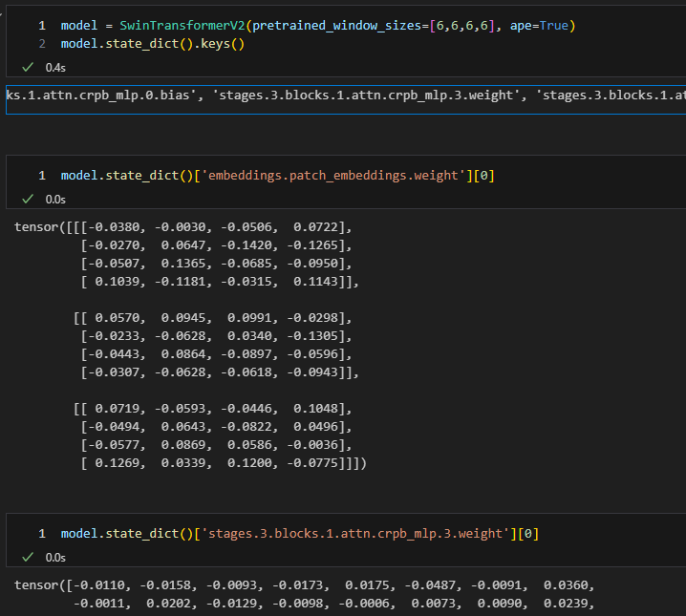Screen dimensions: 686x616
Task: Click the 0.4s execution time label
Action: point(55,68)
